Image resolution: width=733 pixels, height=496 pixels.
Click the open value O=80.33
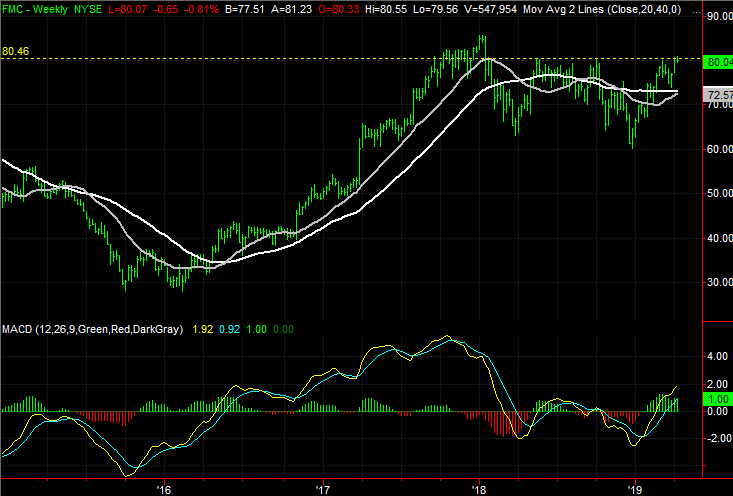339,9
